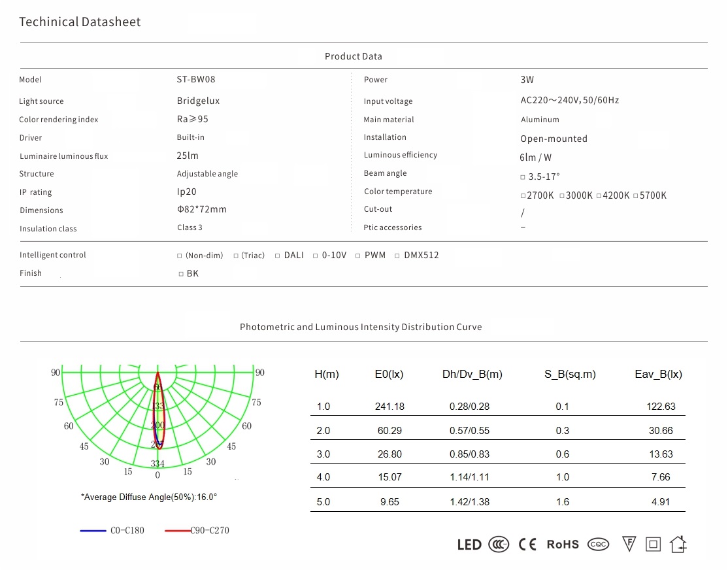
Task: Tick the 3.5-17° beam angle checkbox
Action: [523, 177]
